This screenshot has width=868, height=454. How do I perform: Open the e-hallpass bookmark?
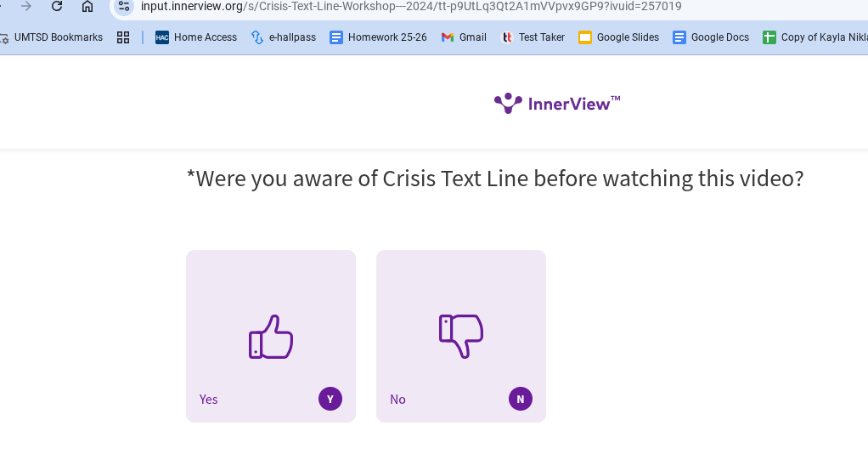284,37
